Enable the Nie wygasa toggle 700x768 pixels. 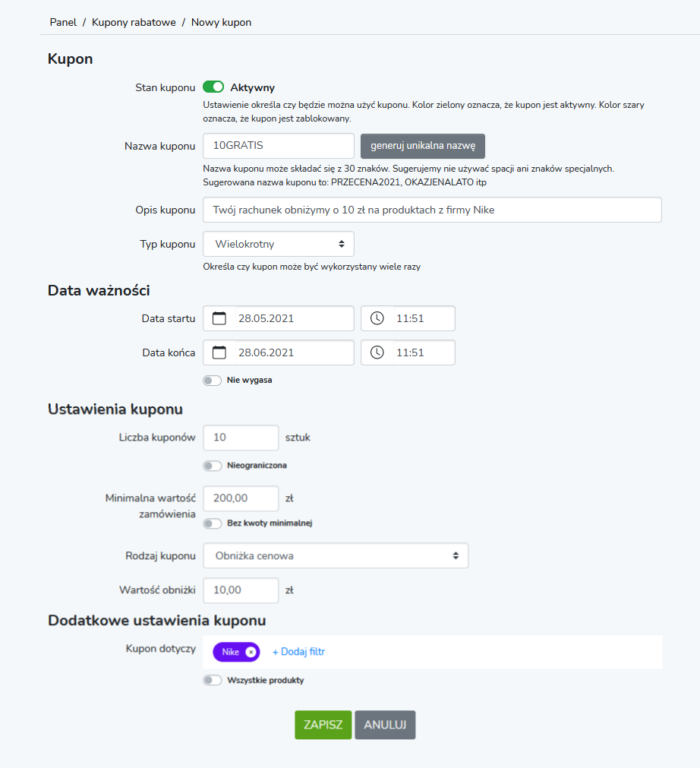pos(212,381)
